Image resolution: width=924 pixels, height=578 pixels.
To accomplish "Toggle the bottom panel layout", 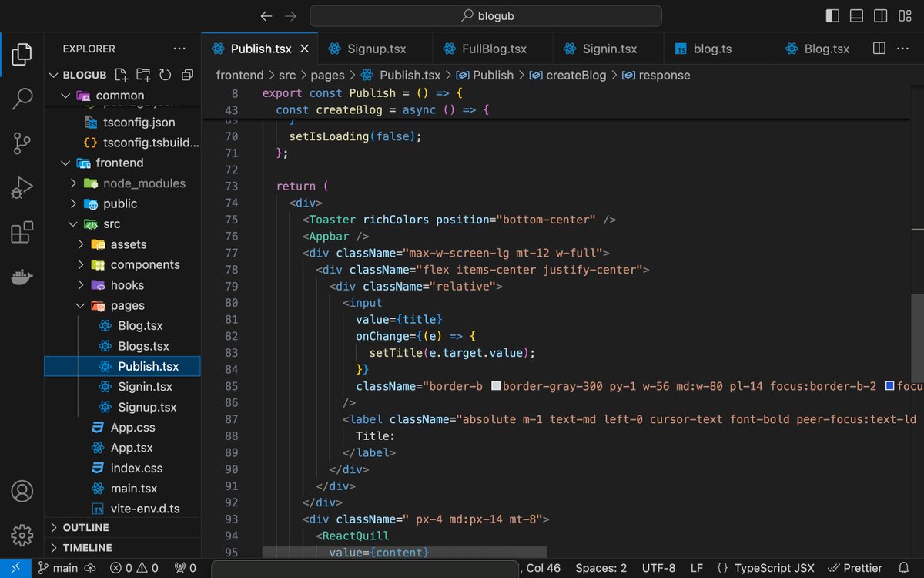I will [856, 15].
